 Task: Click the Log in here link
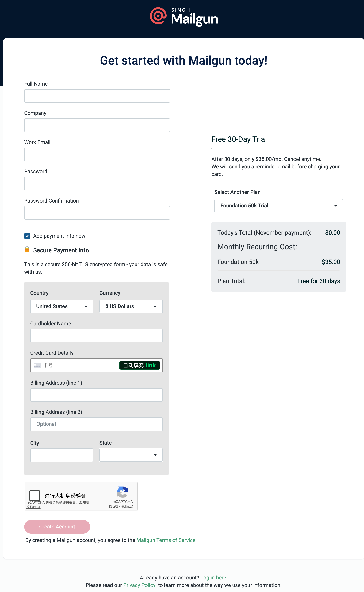click(213, 578)
